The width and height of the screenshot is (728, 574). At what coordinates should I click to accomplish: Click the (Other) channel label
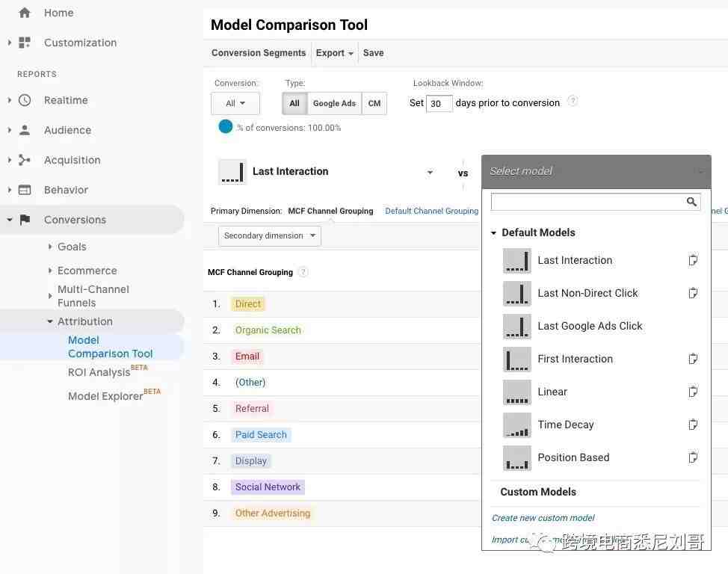250,382
